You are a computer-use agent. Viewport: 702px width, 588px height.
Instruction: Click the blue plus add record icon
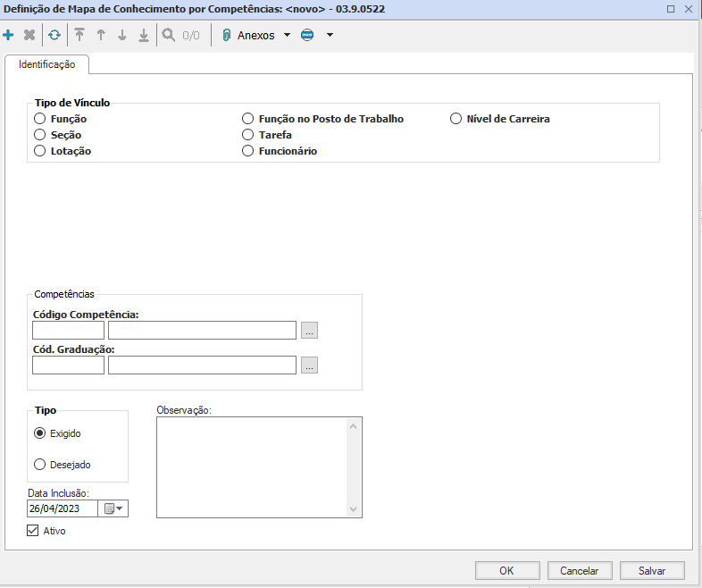[9, 36]
